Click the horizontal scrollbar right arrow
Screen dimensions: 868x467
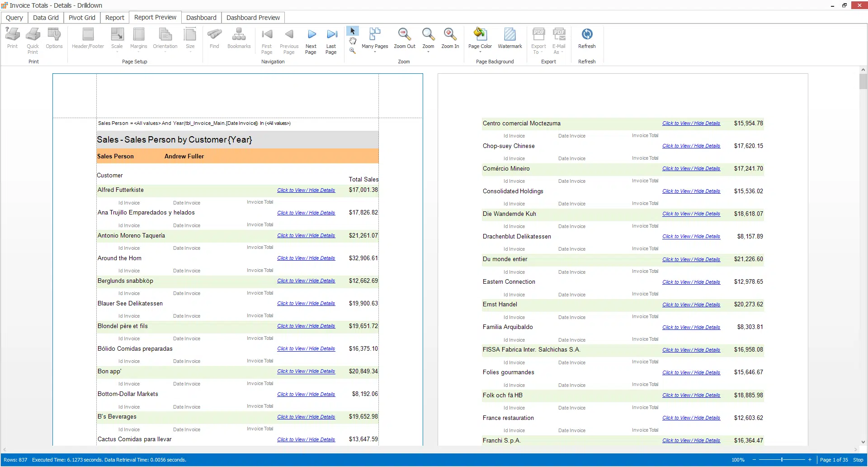tap(856, 450)
